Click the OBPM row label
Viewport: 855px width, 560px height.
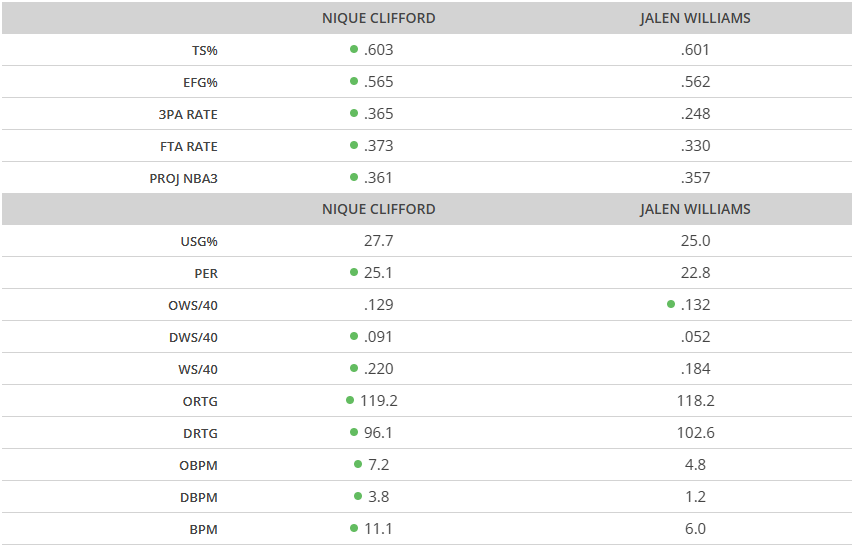(198, 466)
